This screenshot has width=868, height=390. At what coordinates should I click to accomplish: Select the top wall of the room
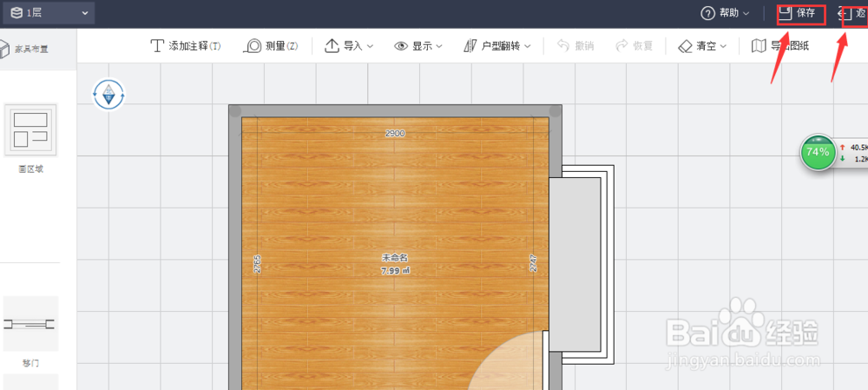click(x=395, y=111)
